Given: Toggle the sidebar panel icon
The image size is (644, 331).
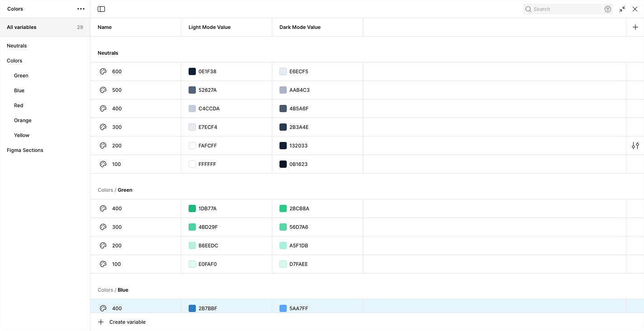Looking at the screenshot, I should coord(101,9).
